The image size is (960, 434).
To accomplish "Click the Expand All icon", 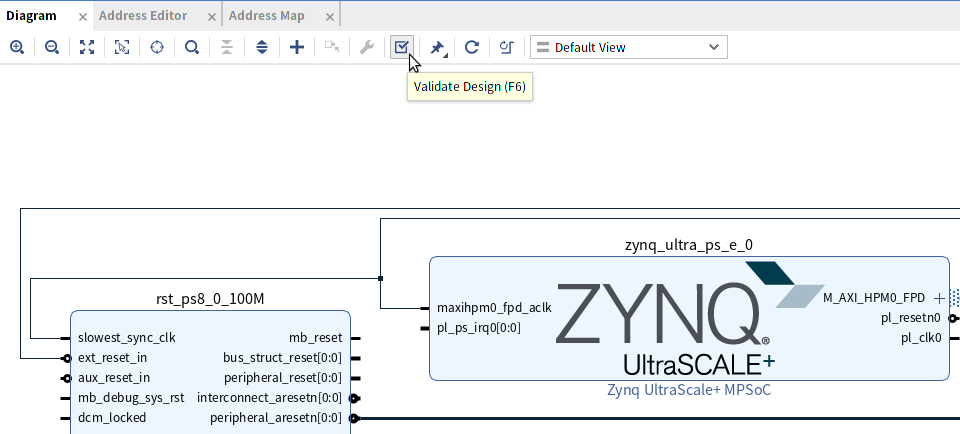I will click(x=261, y=47).
